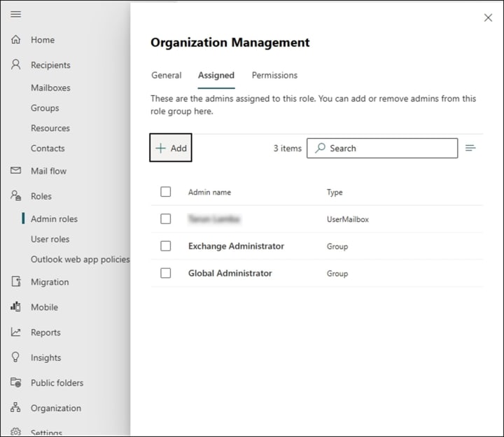Click the Mobile icon in sidebar
The height and width of the screenshot is (437, 504).
pyautogui.click(x=15, y=307)
